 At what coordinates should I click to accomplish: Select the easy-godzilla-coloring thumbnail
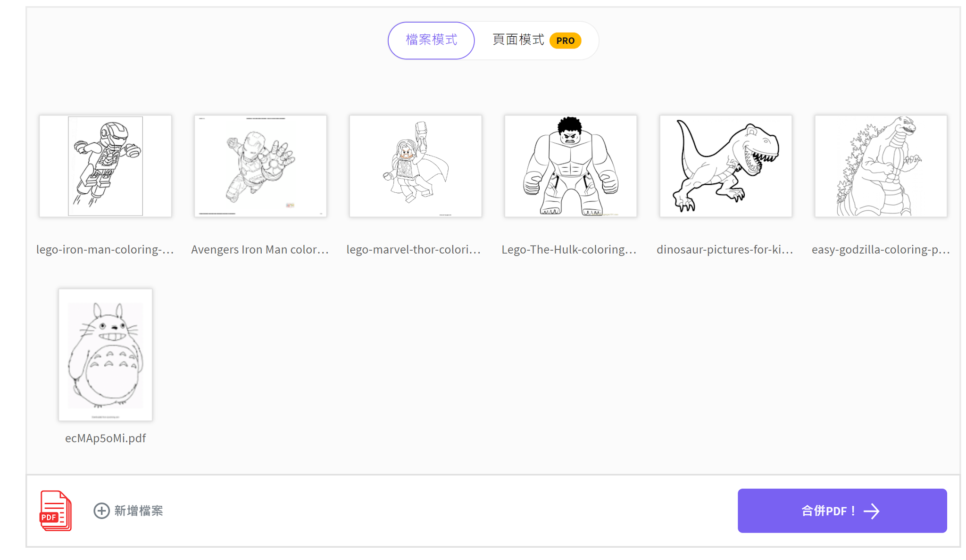[881, 166]
